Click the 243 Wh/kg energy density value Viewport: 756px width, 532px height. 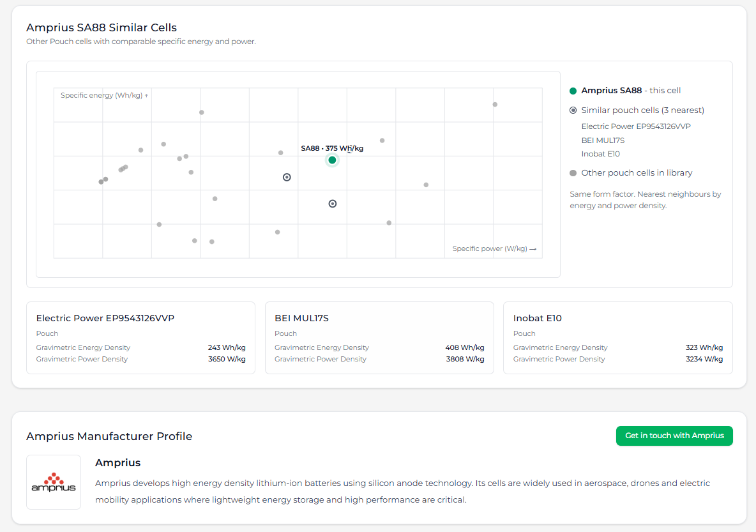pos(227,347)
